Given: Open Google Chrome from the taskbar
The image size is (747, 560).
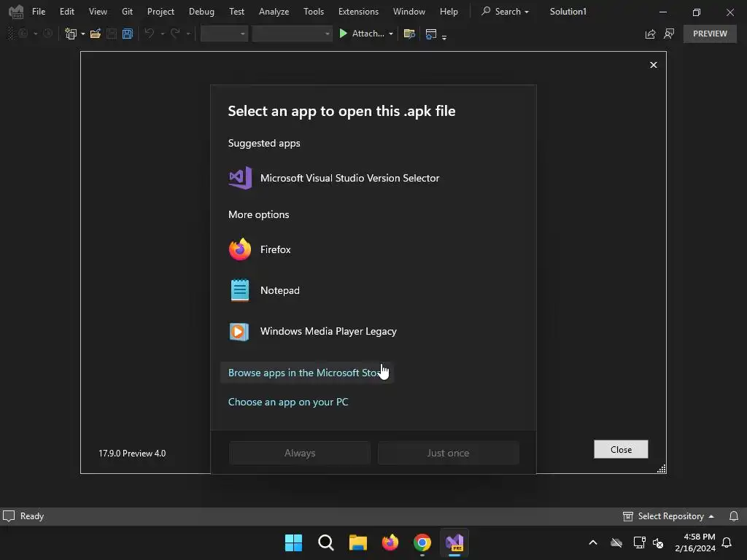Looking at the screenshot, I should [x=422, y=542].
